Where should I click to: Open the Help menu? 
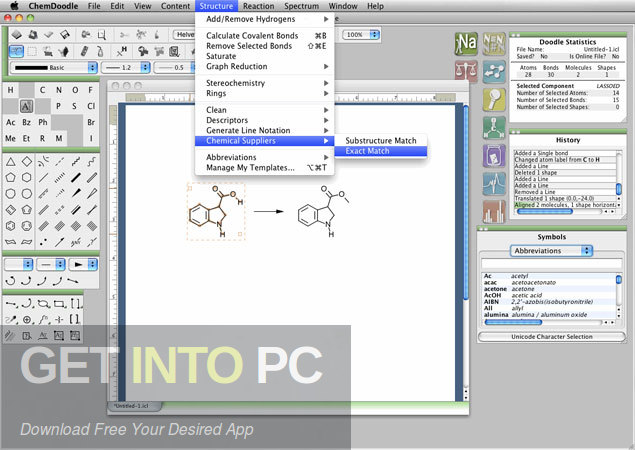pyautogui.click(x=375, y=6)
